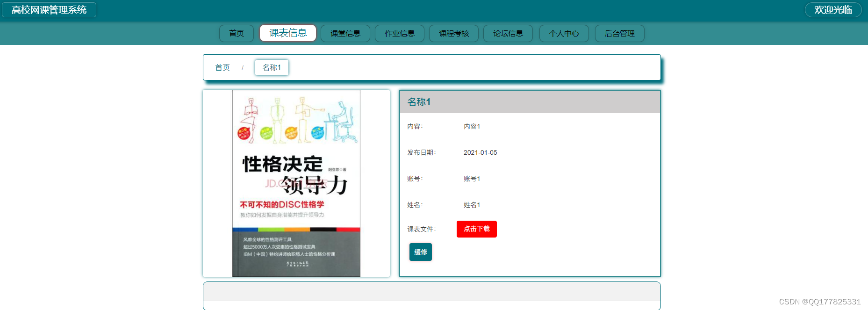Viewport: 868px width, 310px height.
Task: Download the timetable file via 点击下载
Action: pyautogui.click(x=477, y=229)
